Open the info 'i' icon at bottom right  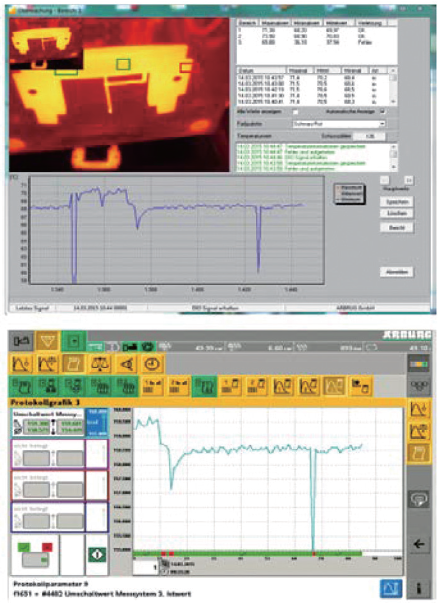point(419,588)
